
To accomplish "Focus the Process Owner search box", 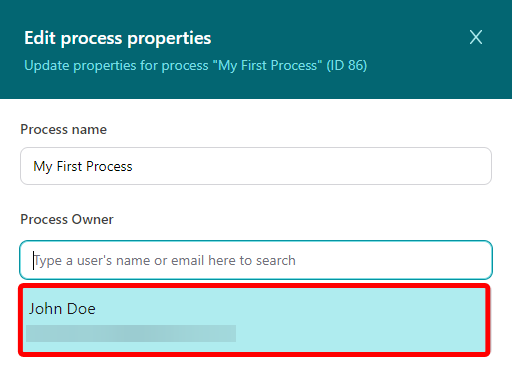I will tap(256, 260).
